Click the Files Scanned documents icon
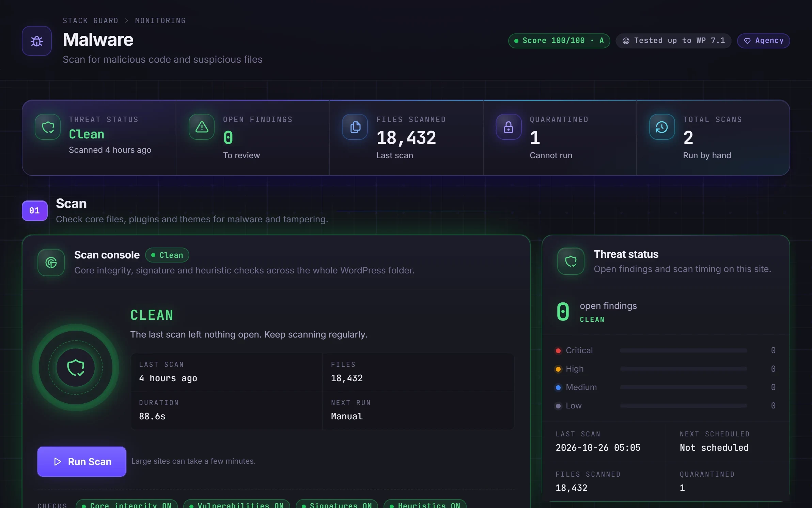Viewport: 812px width, 508px height. [x=355, y=127]
